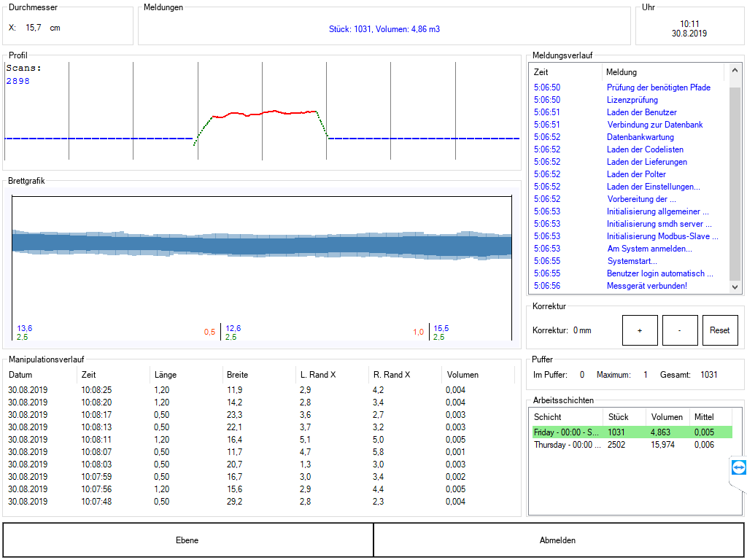
Task: Click the Brettgrafik board width value 15,5
Action: tap(441, 328)
